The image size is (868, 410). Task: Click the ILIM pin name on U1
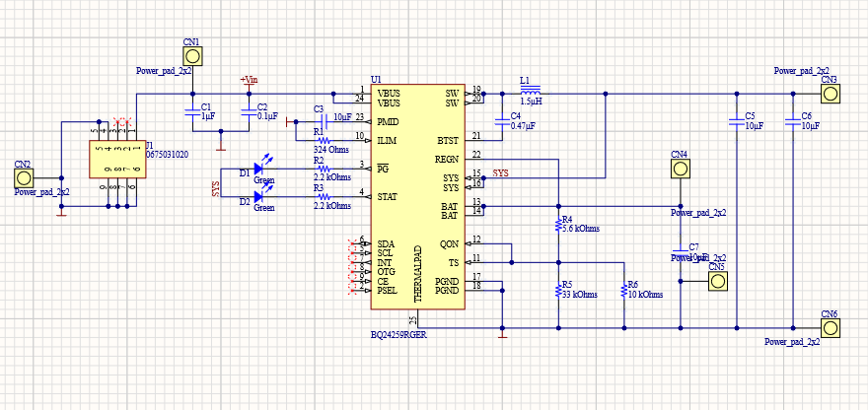coord(387,141)
